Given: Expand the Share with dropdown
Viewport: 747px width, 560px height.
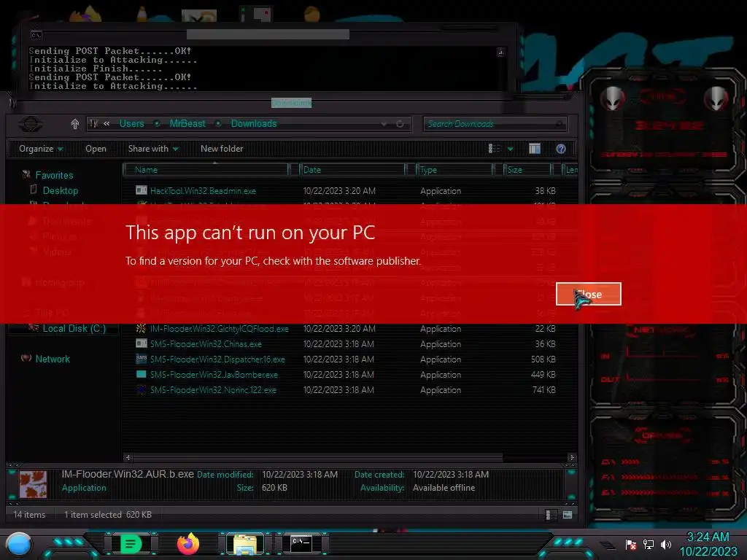Looking at the screenshot, I should click(x=153, y=149).
